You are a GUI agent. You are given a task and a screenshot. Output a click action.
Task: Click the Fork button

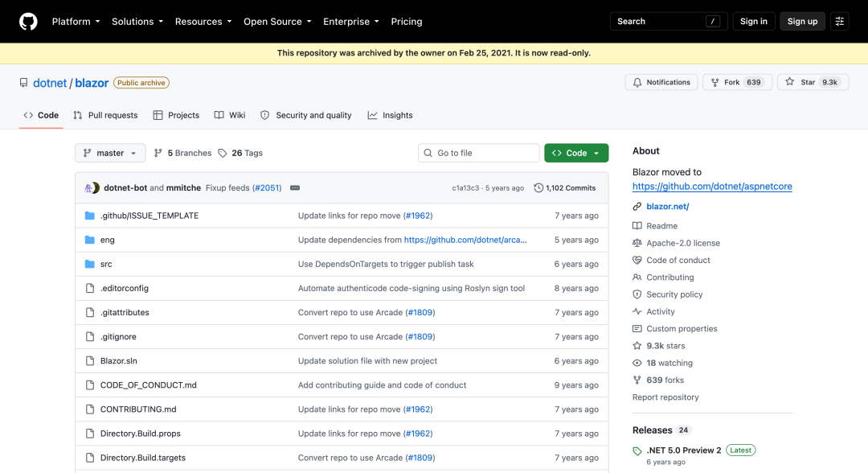pyautogui.click(x=737, y=83)
